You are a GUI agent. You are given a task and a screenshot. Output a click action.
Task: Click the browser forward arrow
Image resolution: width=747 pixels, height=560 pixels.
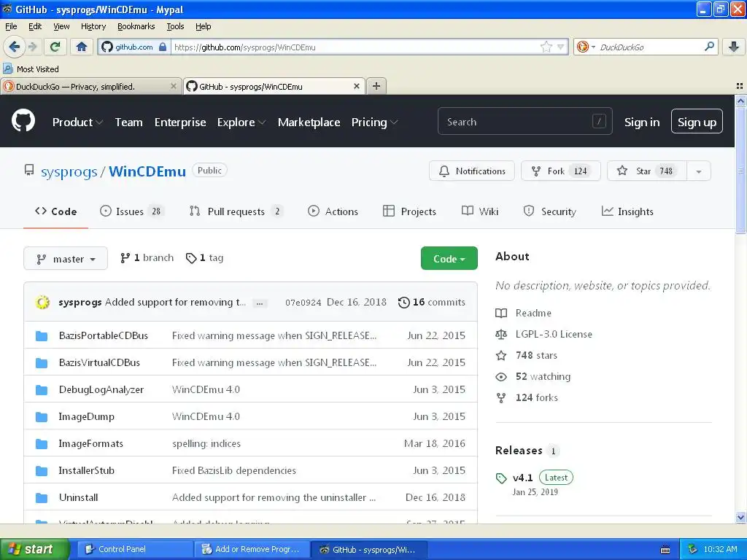pos(32,47)
